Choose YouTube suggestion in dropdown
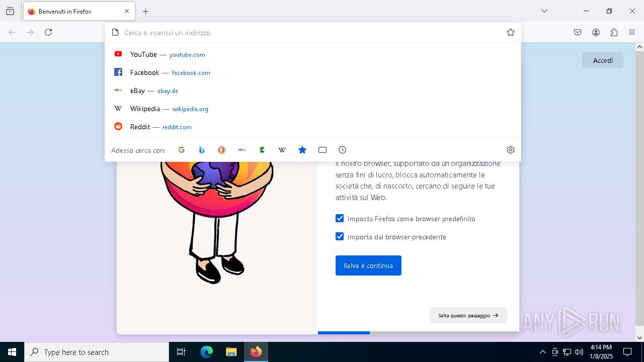Image resolution: width=644 pixels, height=362 pixels. click(313, 54)
